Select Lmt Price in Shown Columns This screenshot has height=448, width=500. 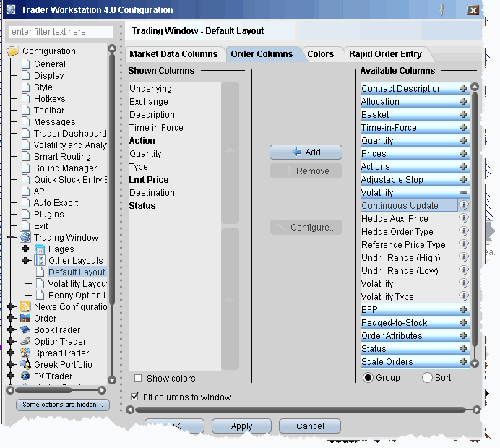(x=149, y=179)
